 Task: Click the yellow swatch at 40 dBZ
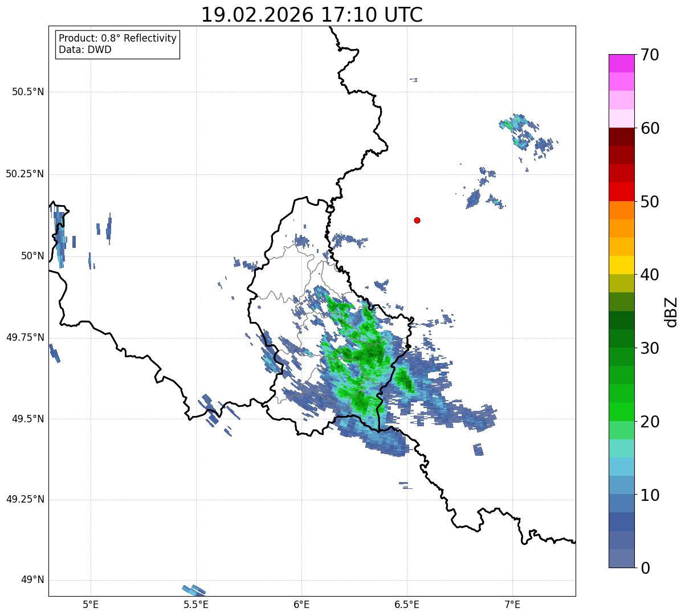[x=621, y=265]
